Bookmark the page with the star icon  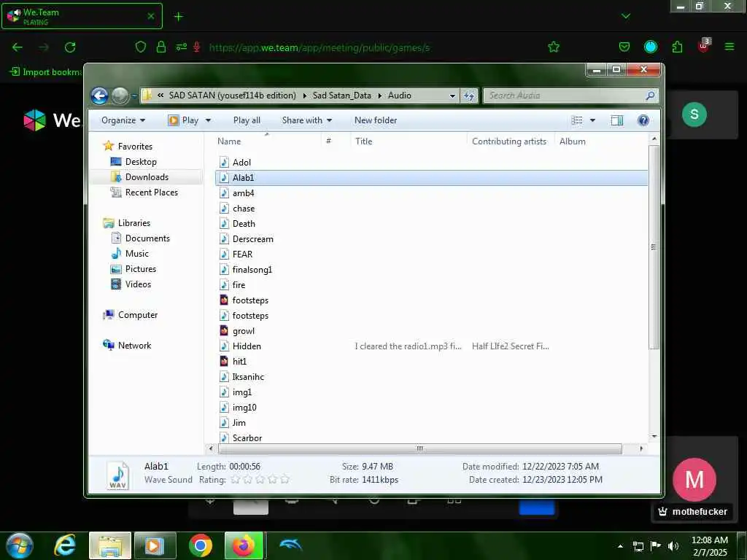(554, 47)
